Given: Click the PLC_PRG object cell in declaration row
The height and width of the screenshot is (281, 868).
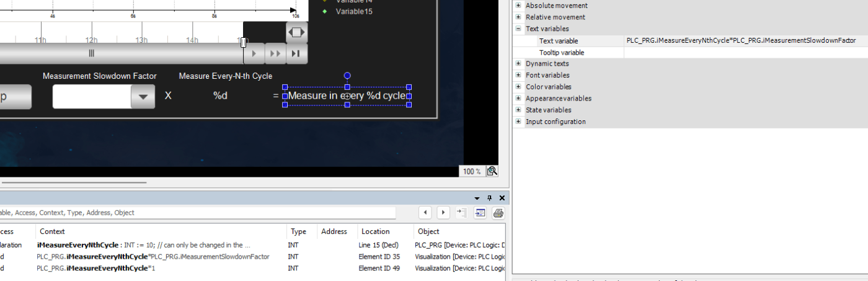Looking at the screenshot, I should pyautogui.click(x=460, y=245).
